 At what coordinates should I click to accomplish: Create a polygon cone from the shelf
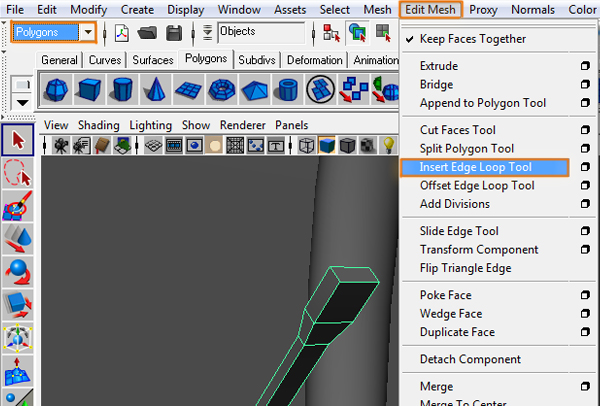[155, 90]
